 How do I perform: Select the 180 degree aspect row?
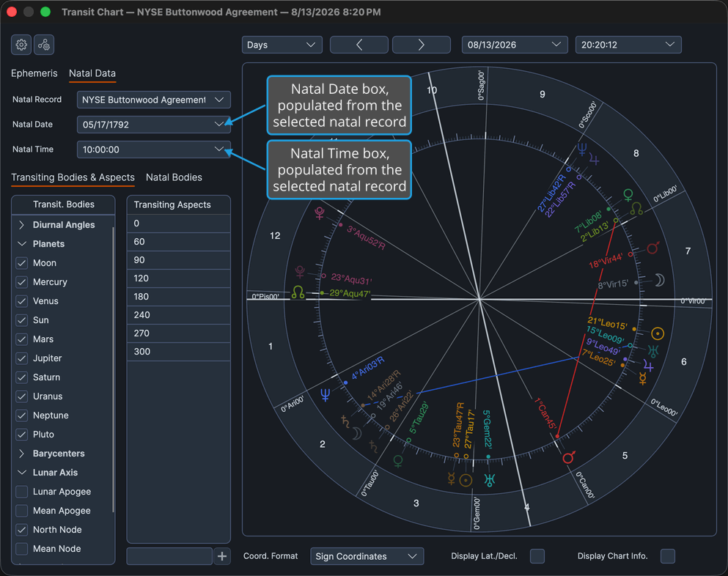click(x=179, y=297)
